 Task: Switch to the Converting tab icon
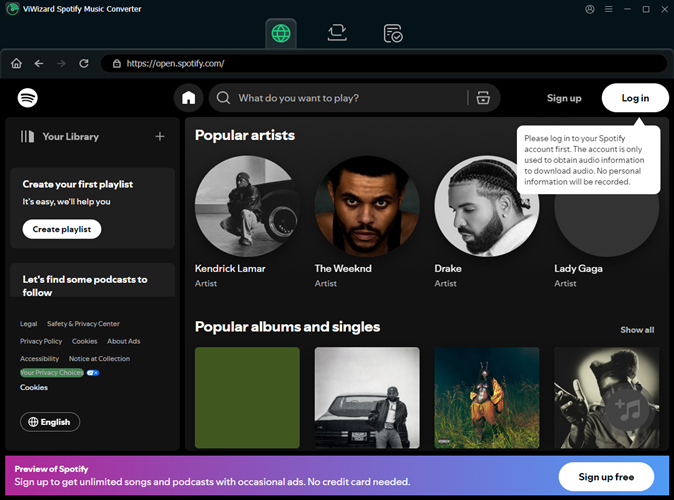tap(337, 33)
